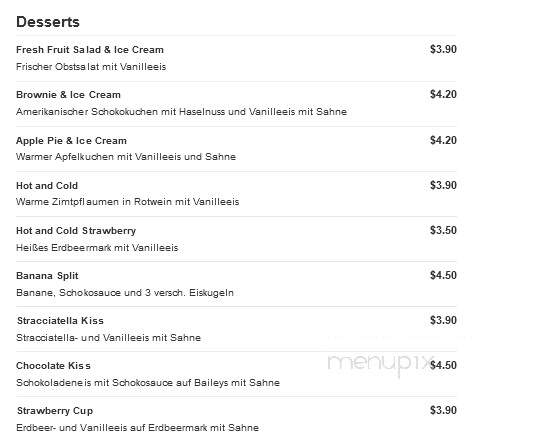Click the Hot and Cold Strawberry title
Image resolution: width=560 pixels, height=445 pixels.
pyautogui.click(x=76, y=231)
